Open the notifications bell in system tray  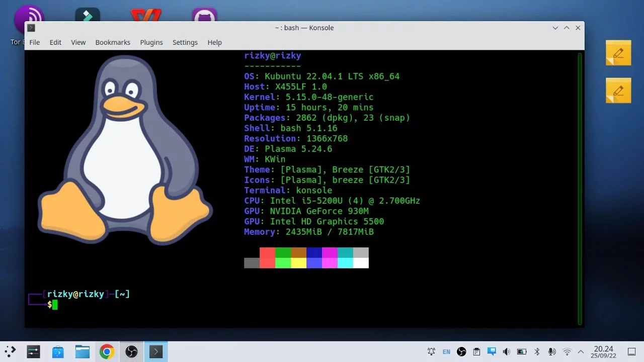pyautogui.click(x=431, y=352)
